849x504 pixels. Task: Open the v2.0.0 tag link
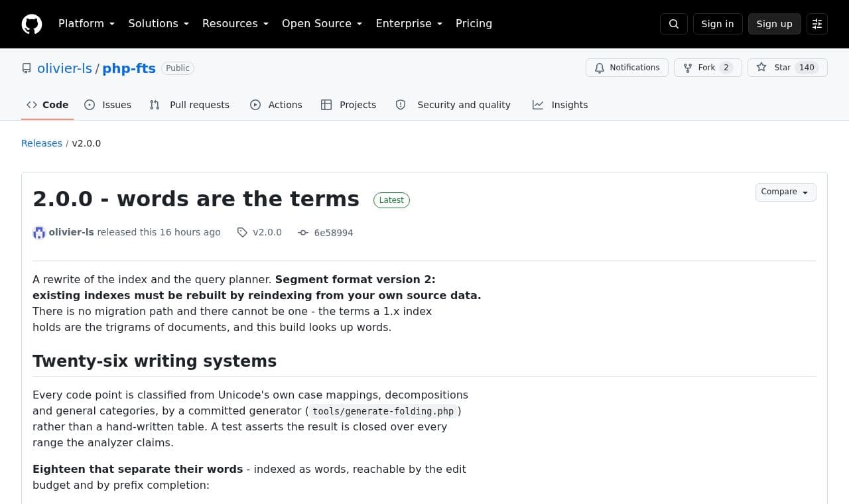click(259, 233)
